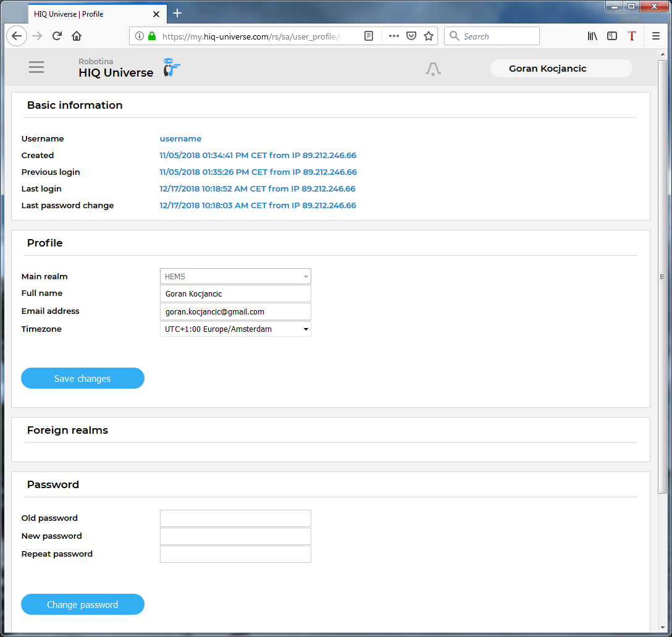This screenshot has height=637, width=672.
Task: Click the Email address input field
Action: [235, 311]
